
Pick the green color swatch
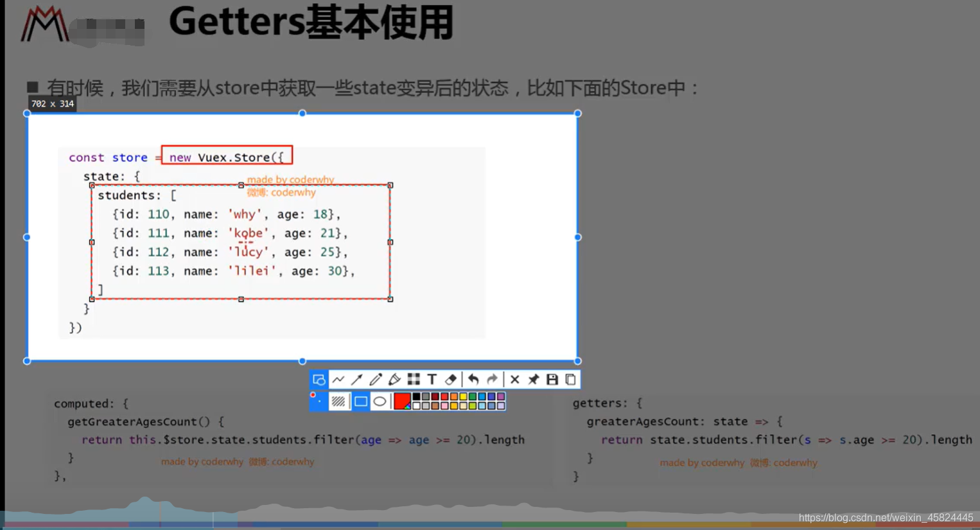[x=473, y=397]
